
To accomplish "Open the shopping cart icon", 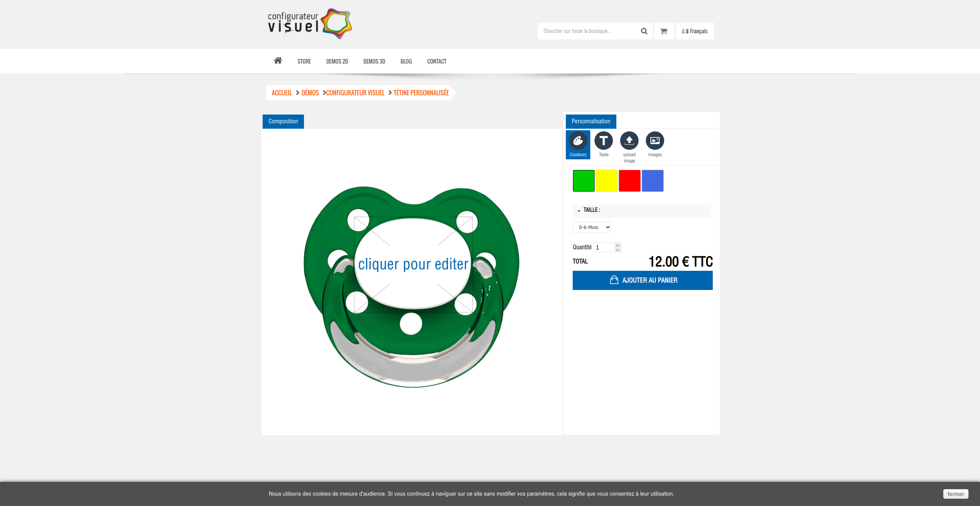I will tap(664, 31).
